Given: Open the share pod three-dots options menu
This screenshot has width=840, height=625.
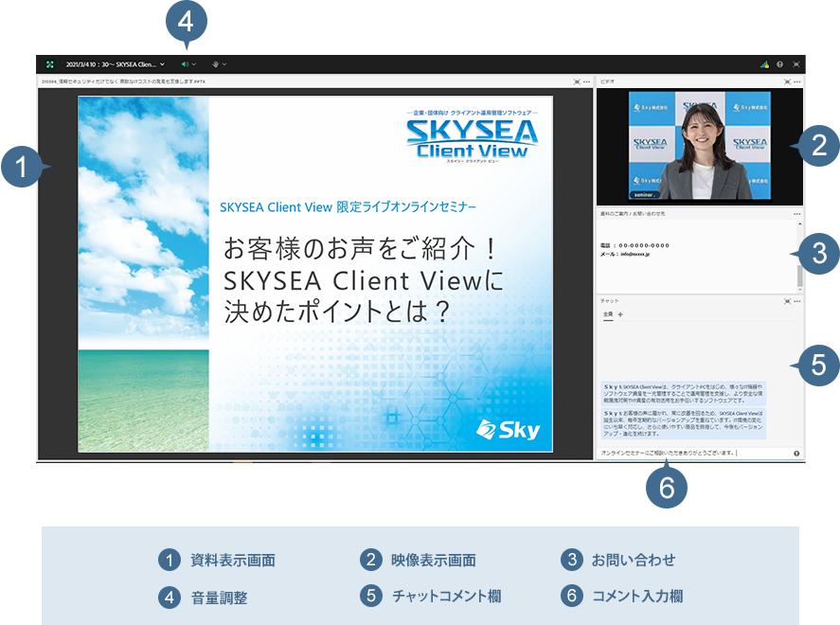Looking at the screenshot, I should click(x=586, y=82).
